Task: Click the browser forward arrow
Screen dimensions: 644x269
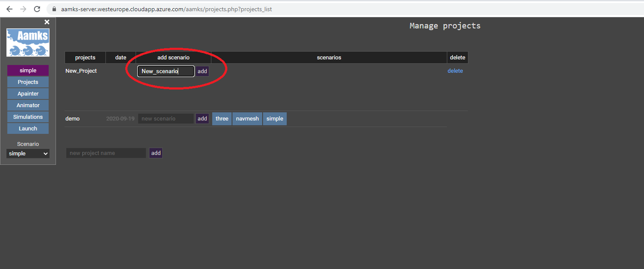Action: [x=23, y=9]
